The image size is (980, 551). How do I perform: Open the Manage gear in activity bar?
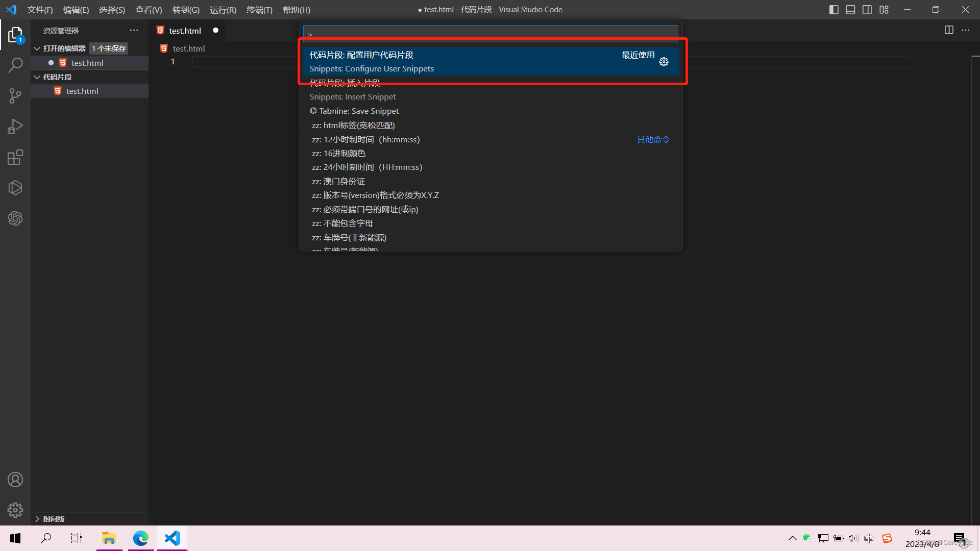15,510
